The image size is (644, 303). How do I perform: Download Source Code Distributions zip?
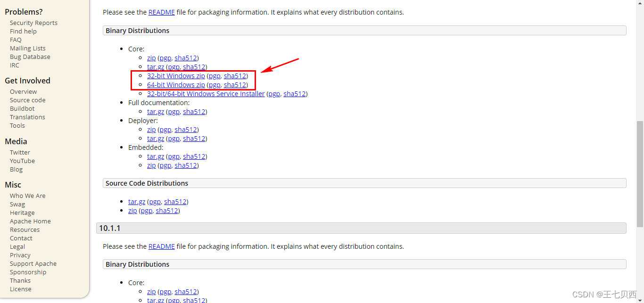pyautogui.click(x=132, y=211)
